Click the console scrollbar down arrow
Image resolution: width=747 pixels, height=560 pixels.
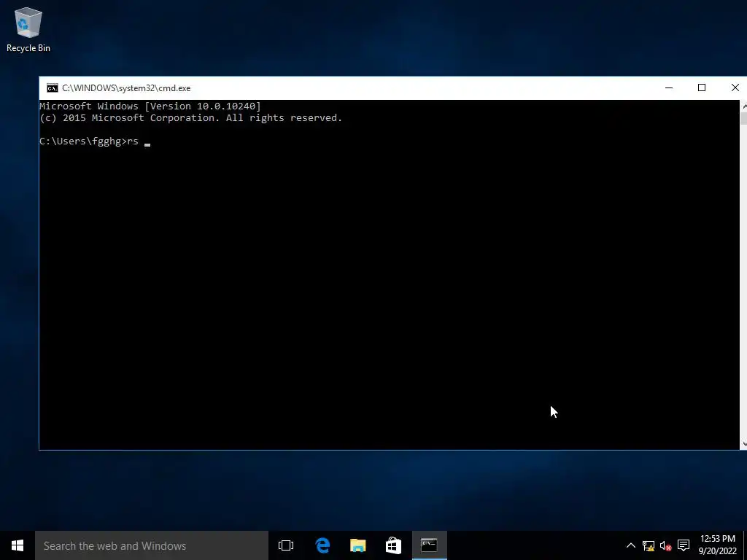coord(743,444)
